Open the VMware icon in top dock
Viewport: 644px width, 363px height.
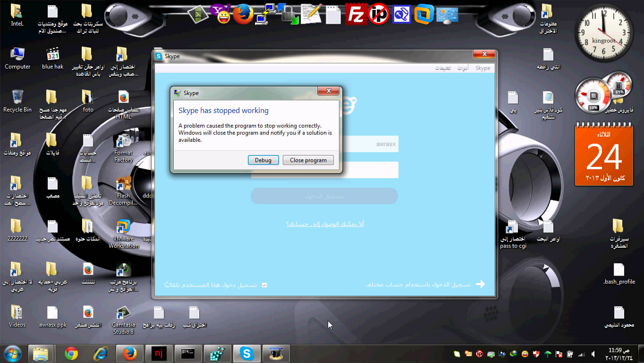(424, 14)
